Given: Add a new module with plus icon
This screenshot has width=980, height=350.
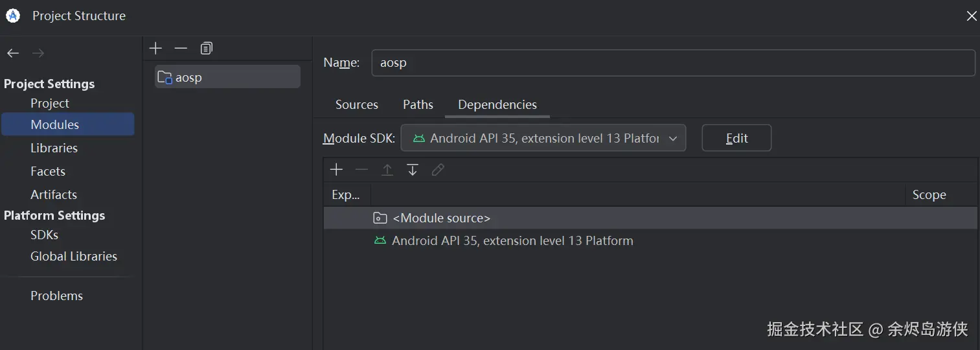Looking at the screenshot, I should [x=155, y=49].
